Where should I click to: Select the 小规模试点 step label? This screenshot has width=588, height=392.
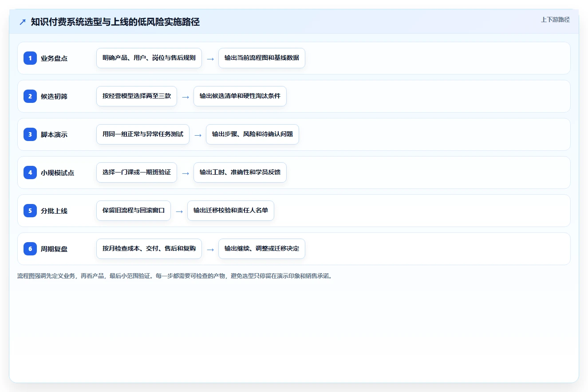click(58, 172)
